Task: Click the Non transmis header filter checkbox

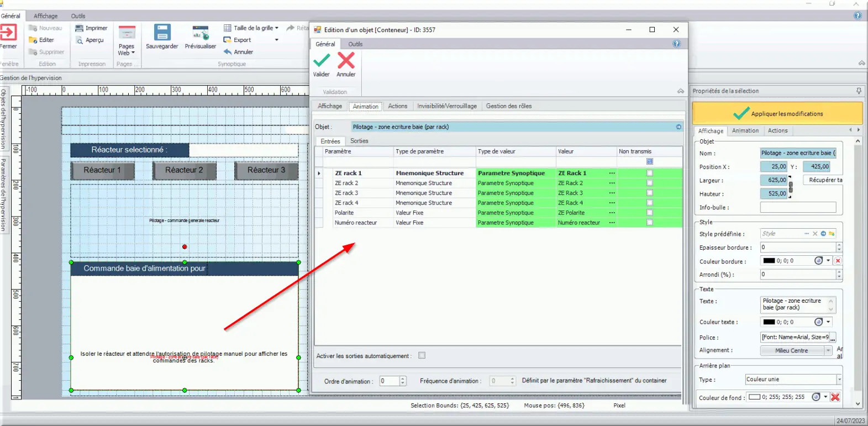Action: point(650,162)
